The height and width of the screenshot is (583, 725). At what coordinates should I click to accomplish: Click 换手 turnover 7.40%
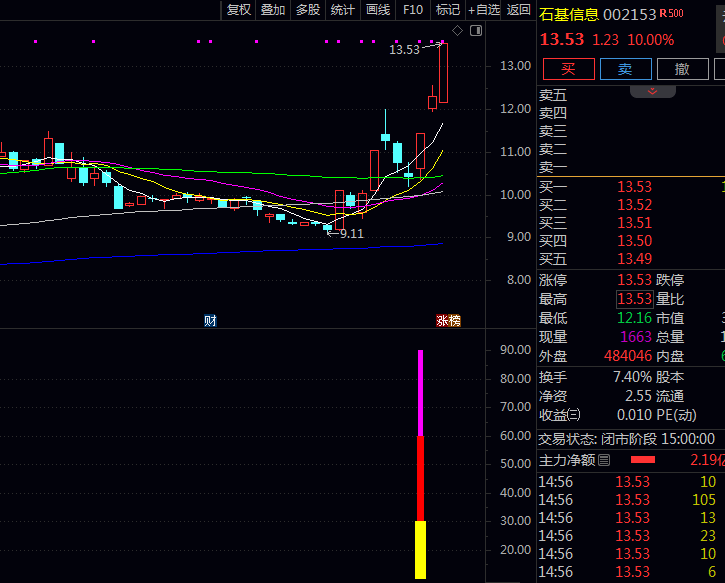633,377
